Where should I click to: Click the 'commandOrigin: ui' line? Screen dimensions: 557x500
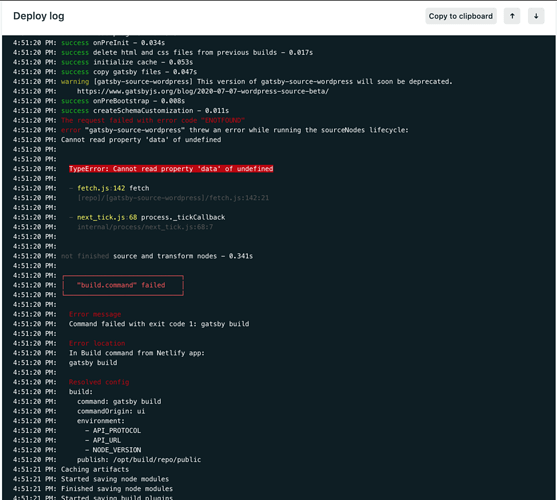tap(111, 411)
